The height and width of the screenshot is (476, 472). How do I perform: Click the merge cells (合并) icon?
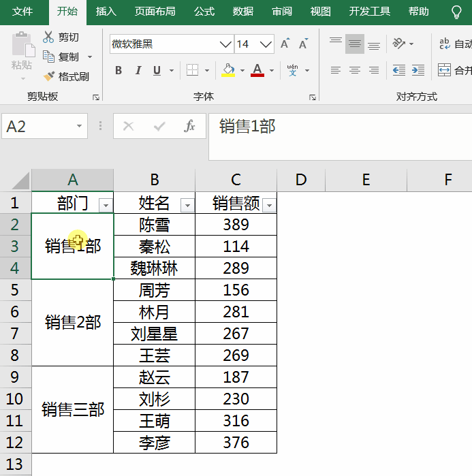click(444, 70)
